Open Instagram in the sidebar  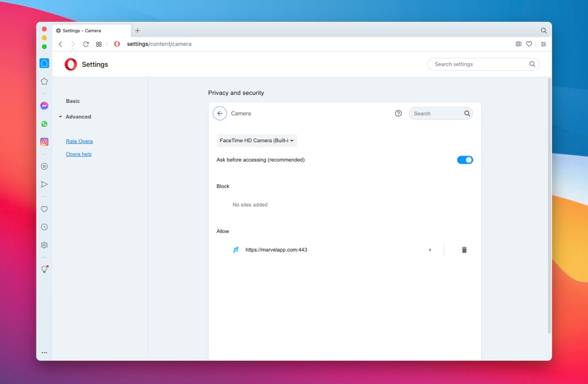click(44, 142)
